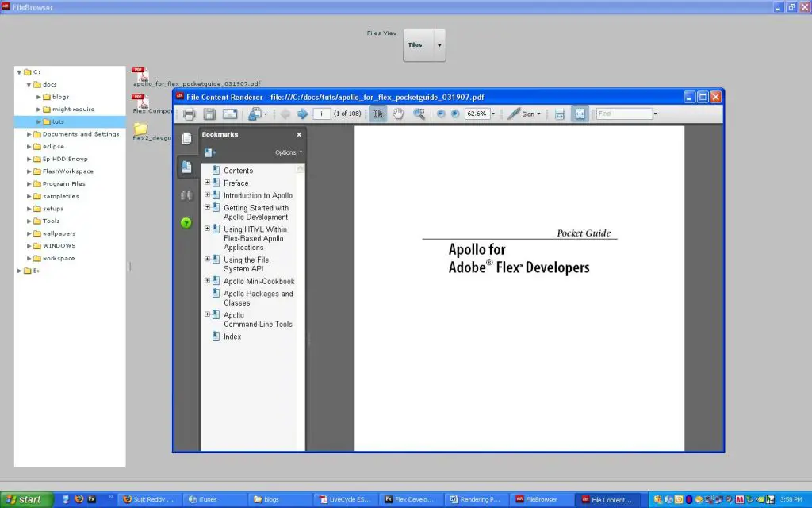Viewport: 812px width, 508px height.
Task: Close the Bookmarks panel
Action: click(299, 134)
